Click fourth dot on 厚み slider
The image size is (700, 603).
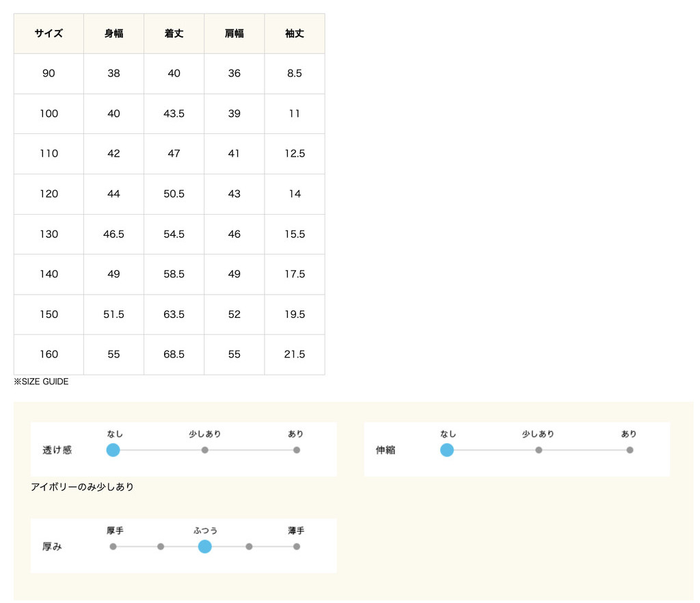coord(249,546)
